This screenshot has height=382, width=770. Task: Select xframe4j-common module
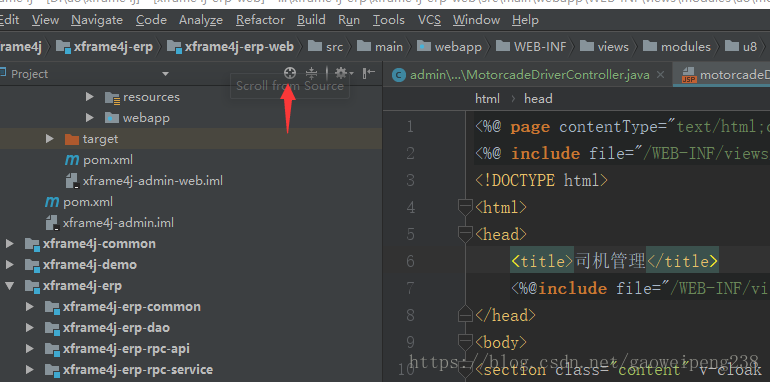tap(90, 244)
